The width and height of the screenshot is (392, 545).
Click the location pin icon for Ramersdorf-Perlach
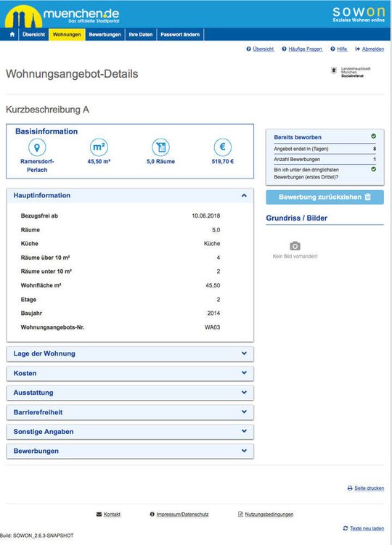click(x=37, y=147)
